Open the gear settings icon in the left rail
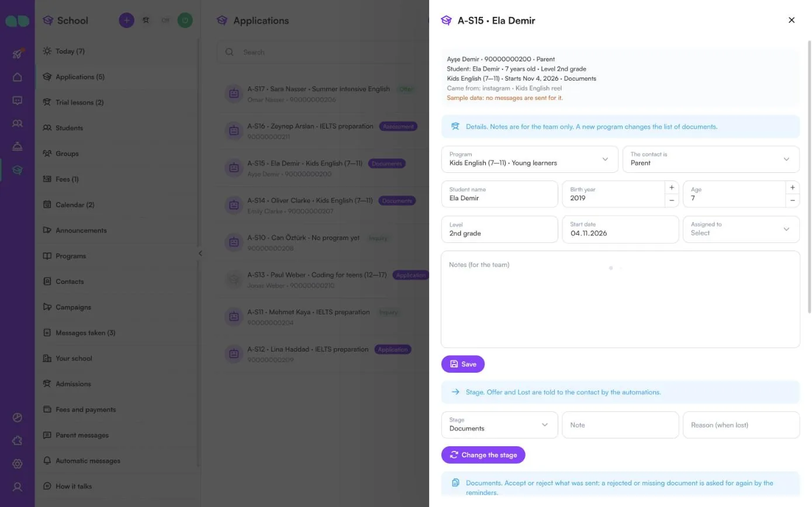The width and height of the screenshot is (812, 507). tap(18, 464)
